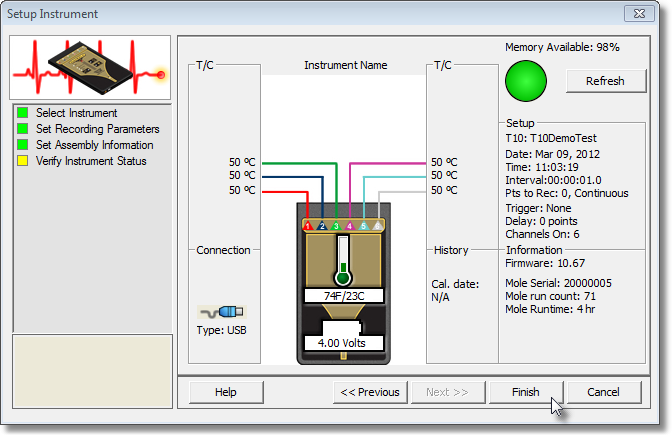Click the 74F/23C internal temperature field
The height and width of the screenshot is (437, 672).
click(x=344, y=296)
